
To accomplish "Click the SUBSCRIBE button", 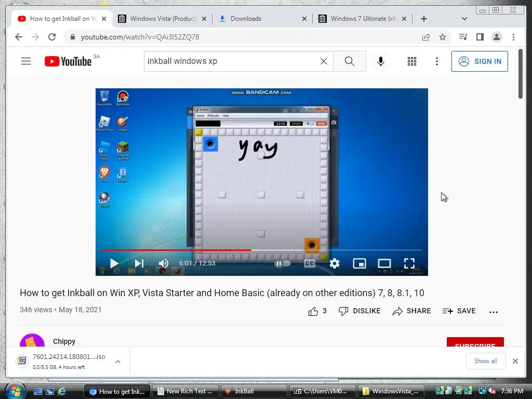I will coord(475,342).
